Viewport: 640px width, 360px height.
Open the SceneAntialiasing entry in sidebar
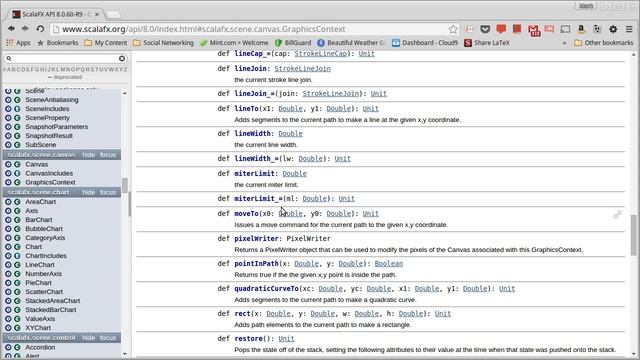52,100
